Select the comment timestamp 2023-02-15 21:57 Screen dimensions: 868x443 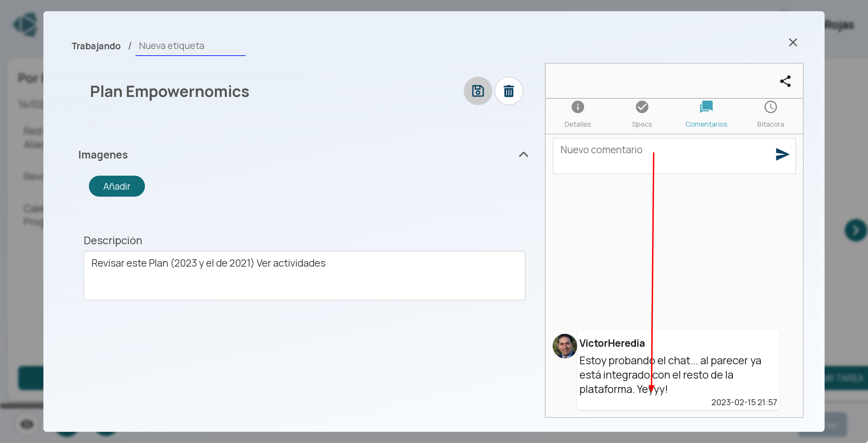coord(744,402)
